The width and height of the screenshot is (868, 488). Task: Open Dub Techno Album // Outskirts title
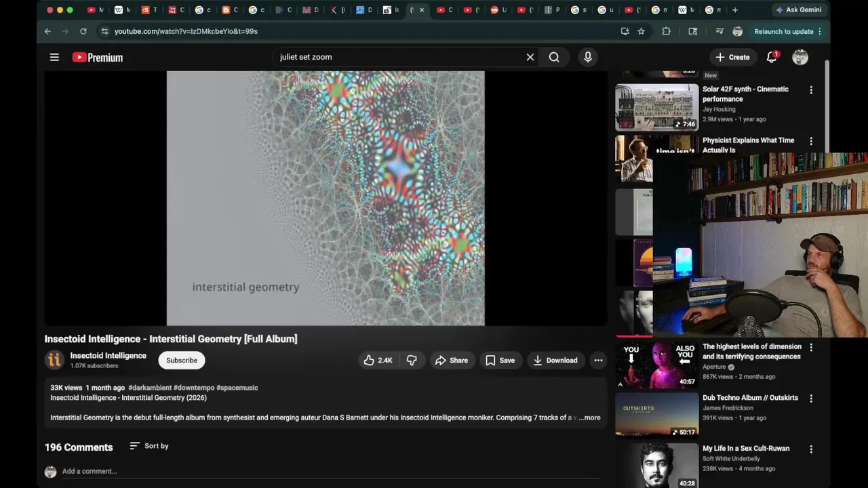pos(750,398)
